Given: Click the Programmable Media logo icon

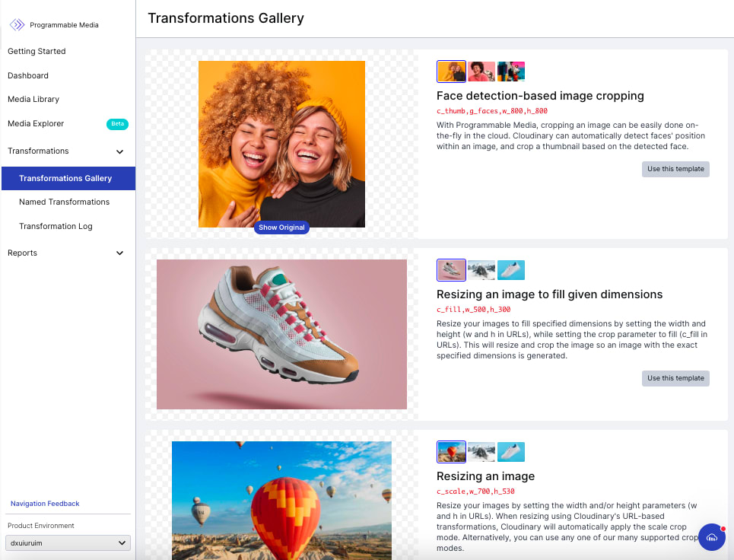Looking at the screenshot, I should 17,25.
